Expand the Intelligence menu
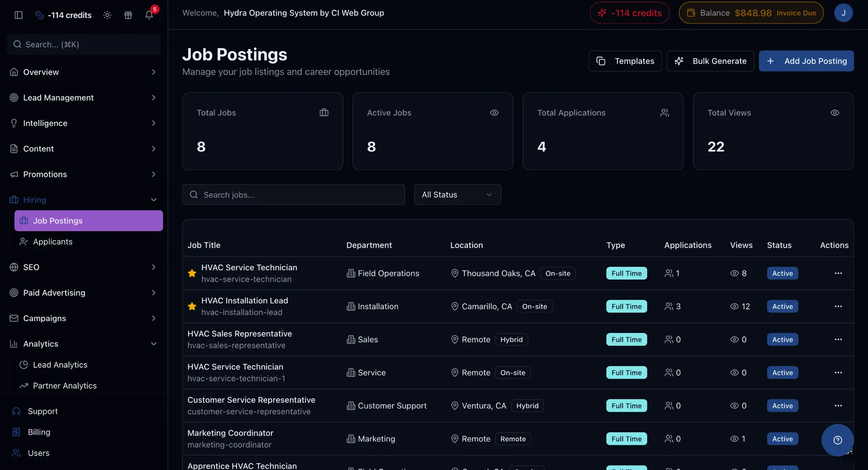Screen dimensions: 868x470 click(83, 123)
